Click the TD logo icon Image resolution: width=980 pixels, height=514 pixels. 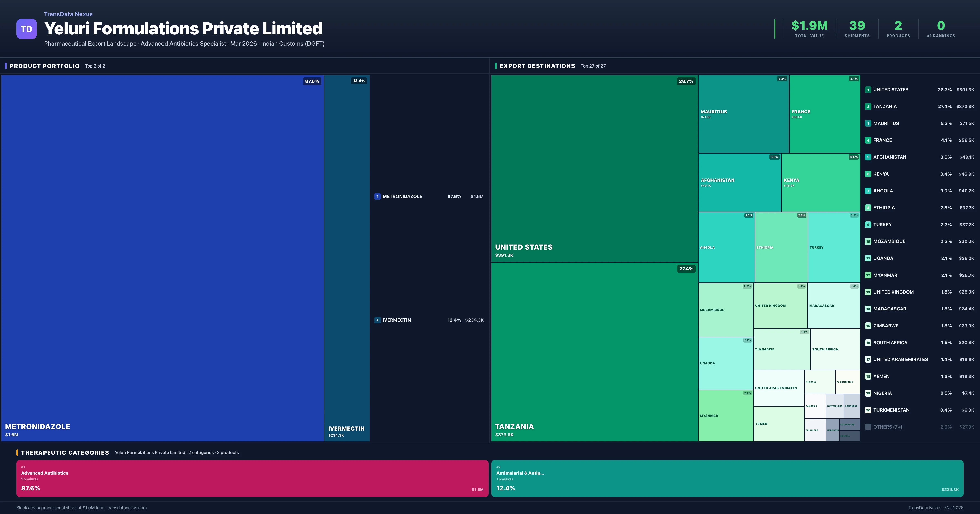pyautogui.click(x=26, y=29)
